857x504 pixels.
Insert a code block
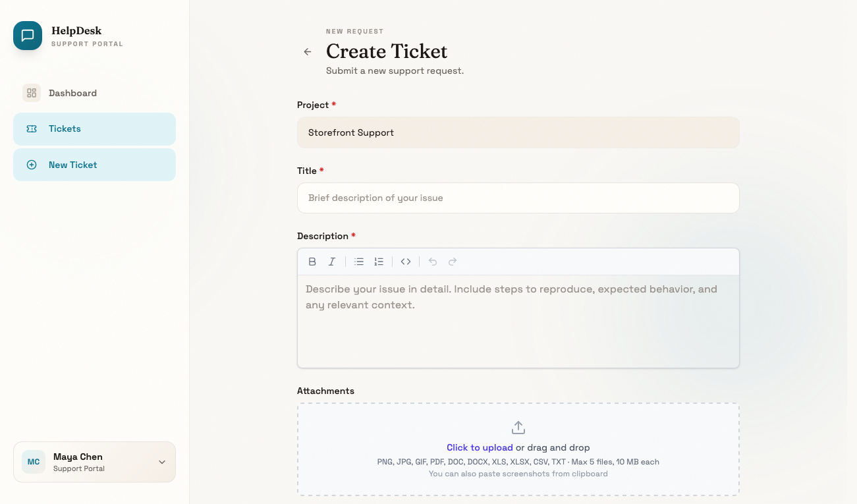[406, 262]
